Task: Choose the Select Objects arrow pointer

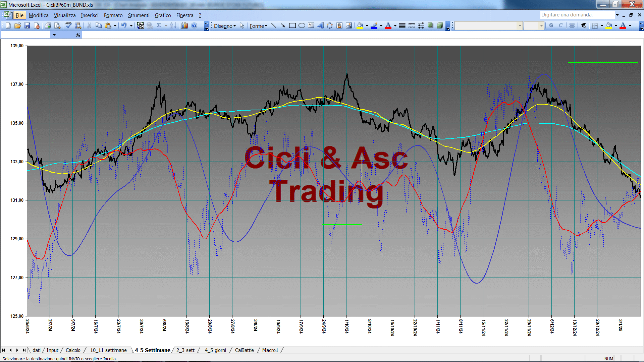Action: (242, 25)
